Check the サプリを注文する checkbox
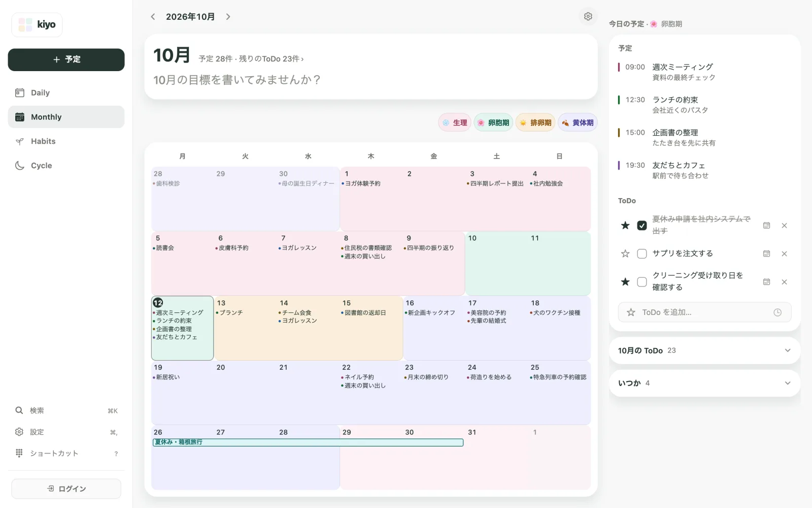Image resolution: width=812 pixels, height=508 pixels. [641, 253]
